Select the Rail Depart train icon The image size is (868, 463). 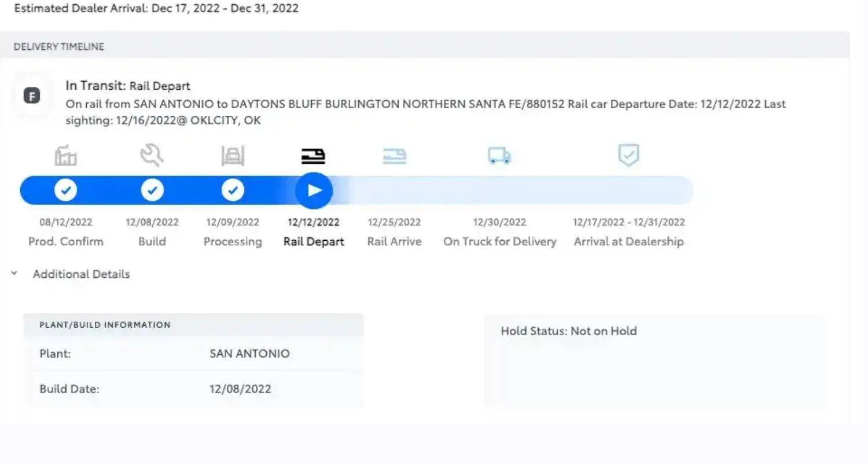313,155
